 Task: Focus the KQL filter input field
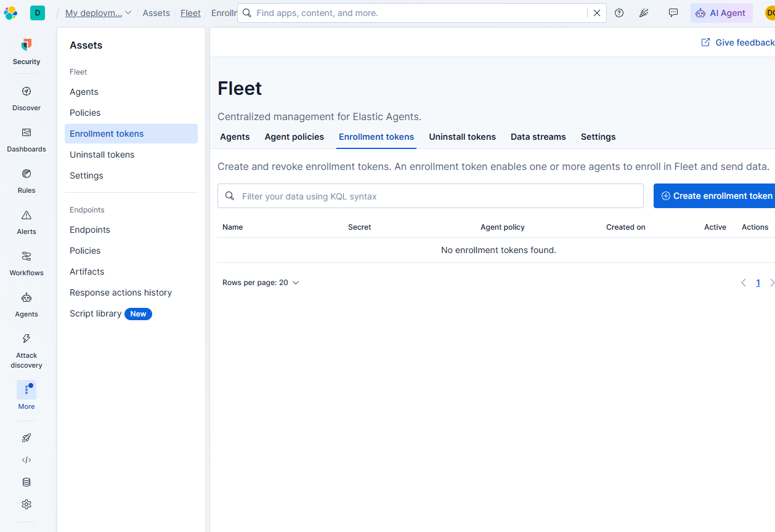[x=431, y=196]
